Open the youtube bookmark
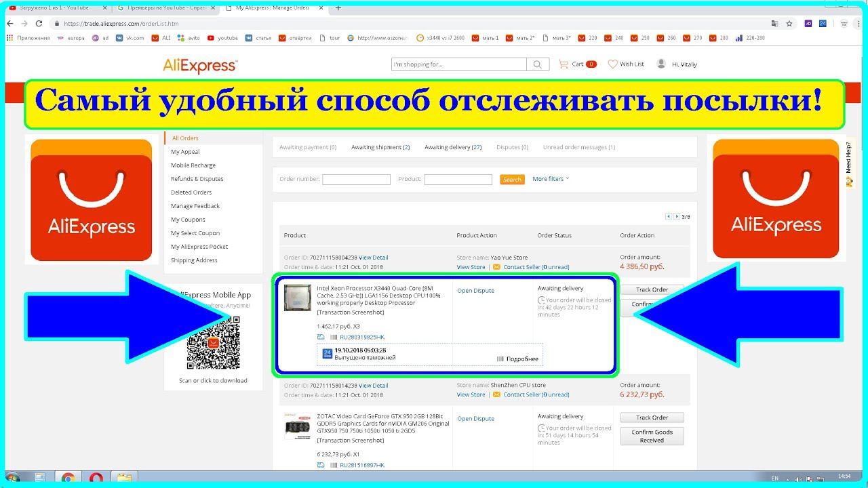 pos(223,38)
